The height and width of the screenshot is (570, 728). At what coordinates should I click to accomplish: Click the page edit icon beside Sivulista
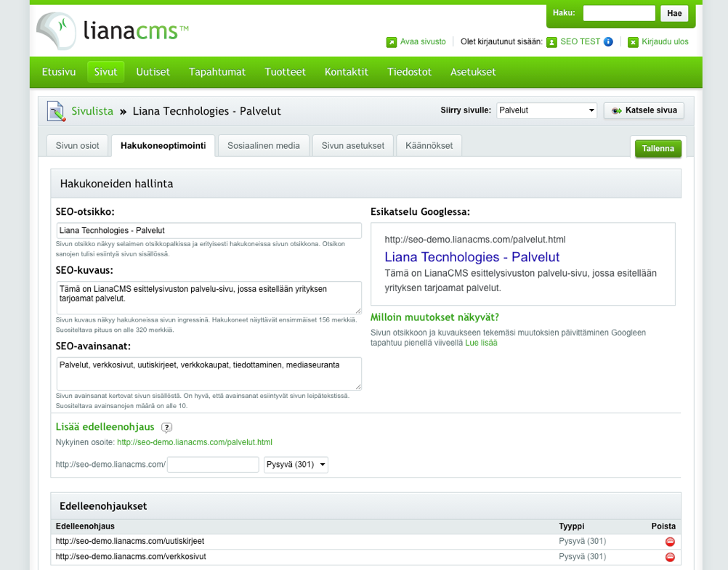point(56,111)
